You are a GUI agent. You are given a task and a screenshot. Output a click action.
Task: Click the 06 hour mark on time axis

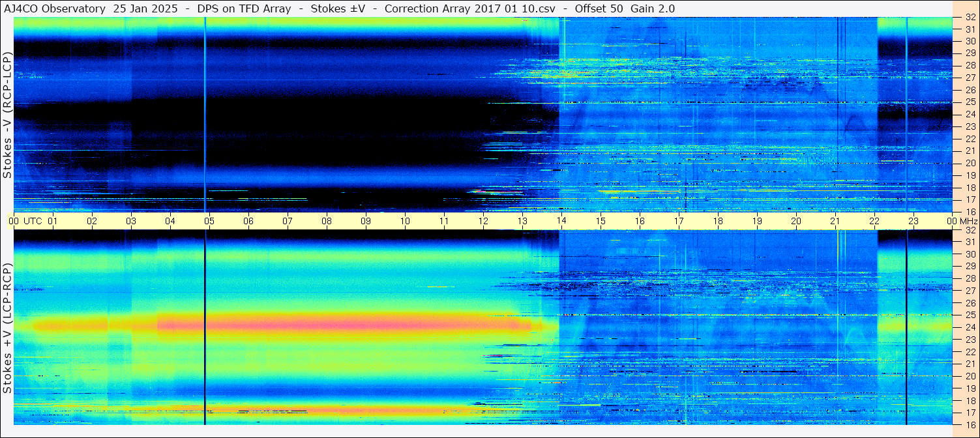248,221
